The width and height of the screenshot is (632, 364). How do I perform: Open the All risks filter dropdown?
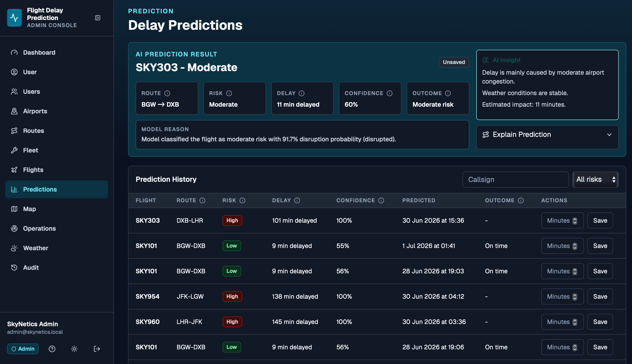595,179
